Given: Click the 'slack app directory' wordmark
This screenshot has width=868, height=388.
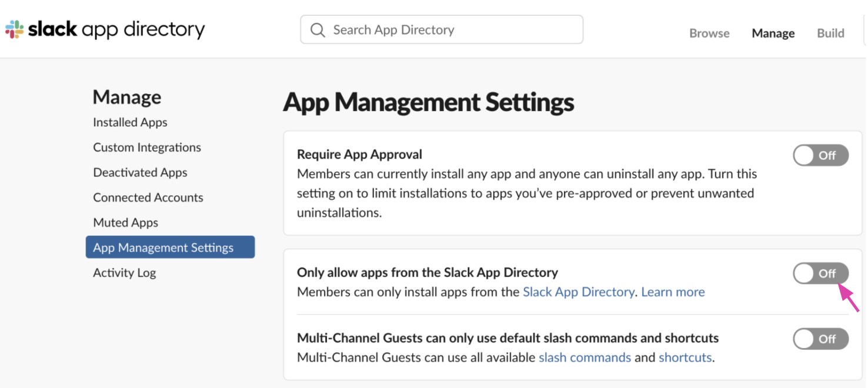Looking at the screenshot, I should coord(116,29).
